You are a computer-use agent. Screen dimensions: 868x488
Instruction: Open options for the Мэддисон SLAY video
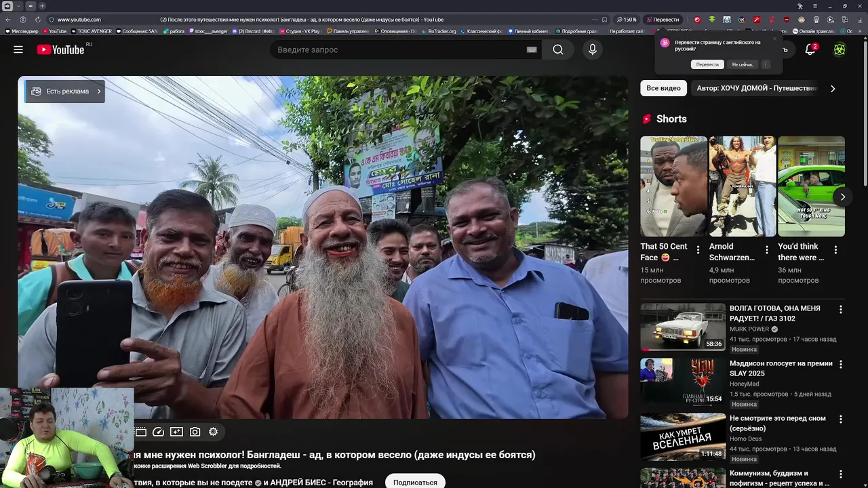coord(841,364)
